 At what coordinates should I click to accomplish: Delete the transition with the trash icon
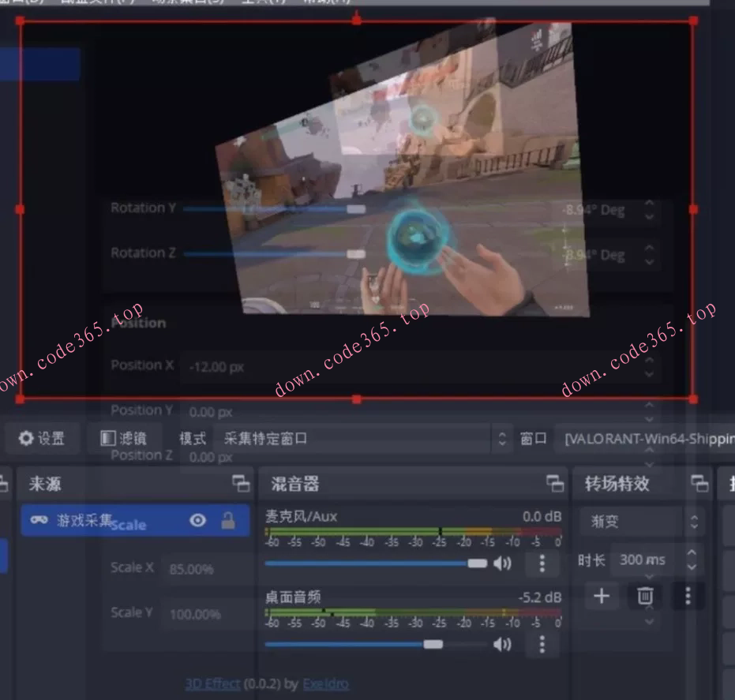(645, 596)
